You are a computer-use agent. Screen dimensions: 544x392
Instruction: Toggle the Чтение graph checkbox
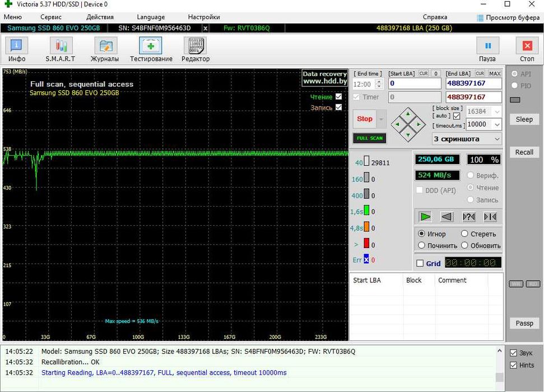click(x=338, y=97)
